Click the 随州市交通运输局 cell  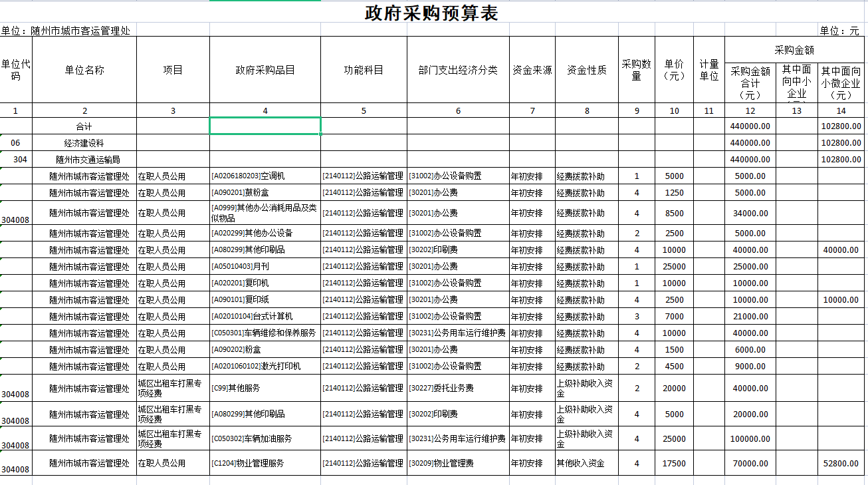(x=84, y=159)
